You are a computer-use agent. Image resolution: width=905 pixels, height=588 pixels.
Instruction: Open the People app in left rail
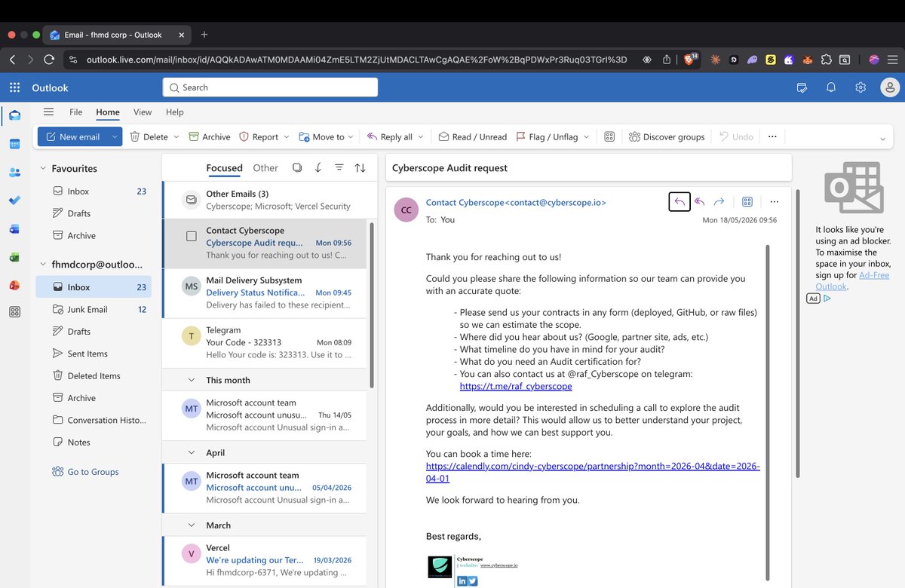tap(14, 172)
